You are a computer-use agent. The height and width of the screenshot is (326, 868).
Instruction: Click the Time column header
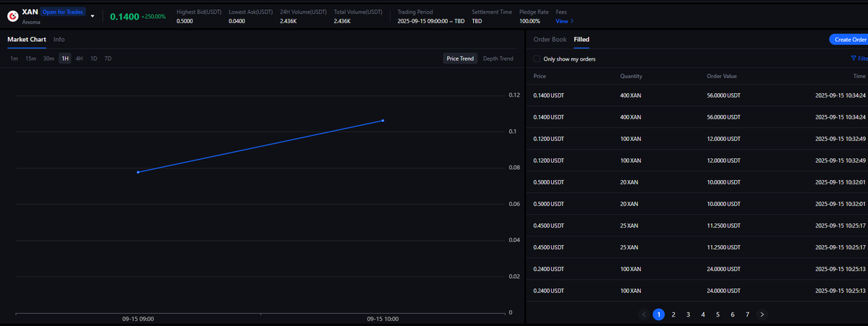point(859,76)
